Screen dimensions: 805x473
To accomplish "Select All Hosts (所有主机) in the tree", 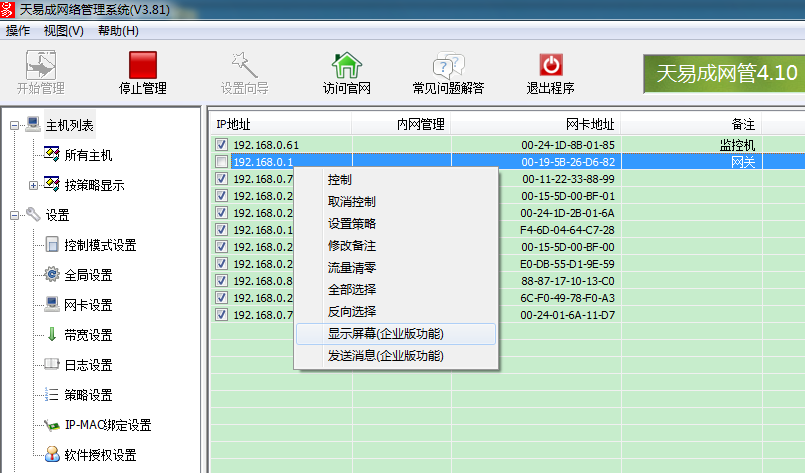I will pos(88,155).
